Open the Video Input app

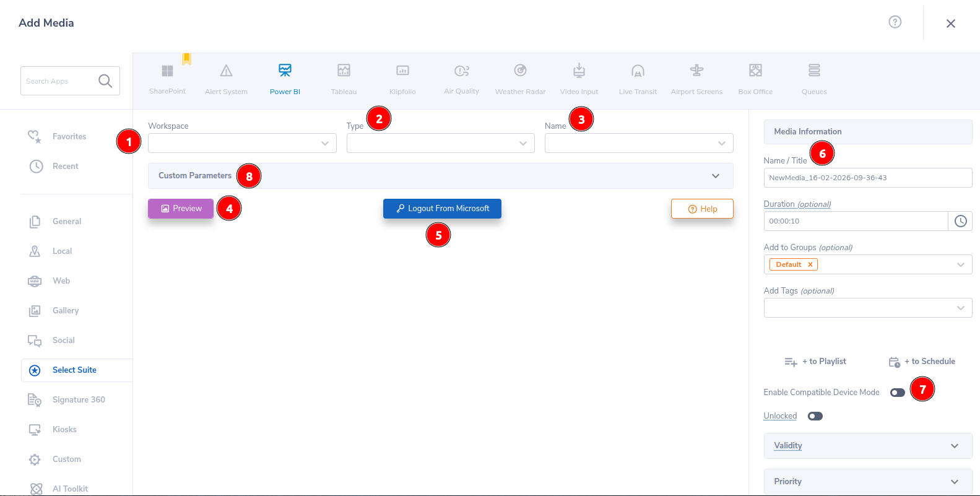coord(579,79)
